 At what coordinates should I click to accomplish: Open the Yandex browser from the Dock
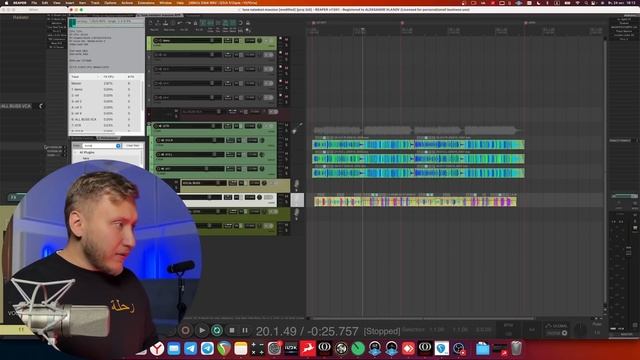pyautogui.click(x=157, y=348)
